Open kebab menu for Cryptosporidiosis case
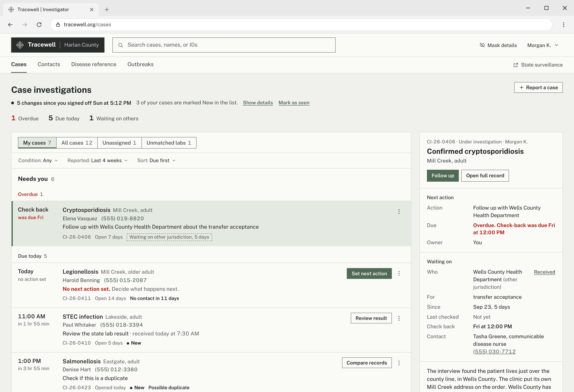The width and height of the screenshot is (574, 392). (399, 212)
